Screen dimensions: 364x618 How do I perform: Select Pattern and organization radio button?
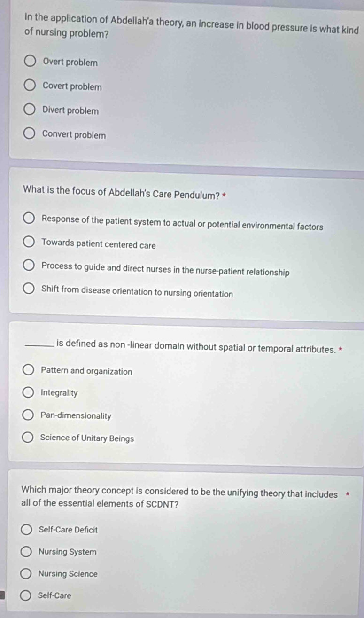[28, 370]
